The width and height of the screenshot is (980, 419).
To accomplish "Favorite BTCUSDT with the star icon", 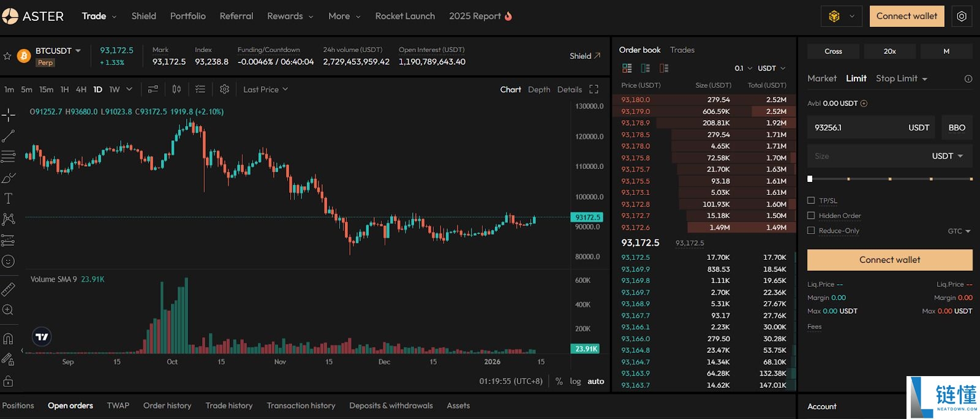I will click(7, 56).
